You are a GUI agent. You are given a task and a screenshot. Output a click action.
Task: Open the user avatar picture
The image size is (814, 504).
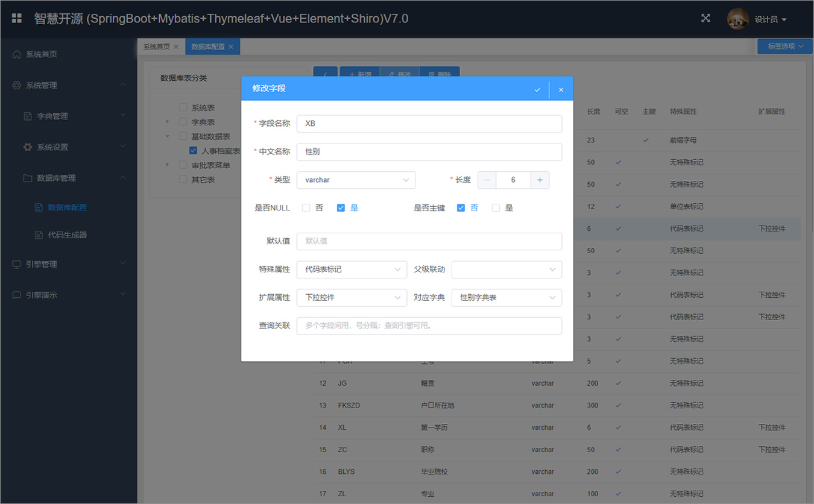[738, 19]
